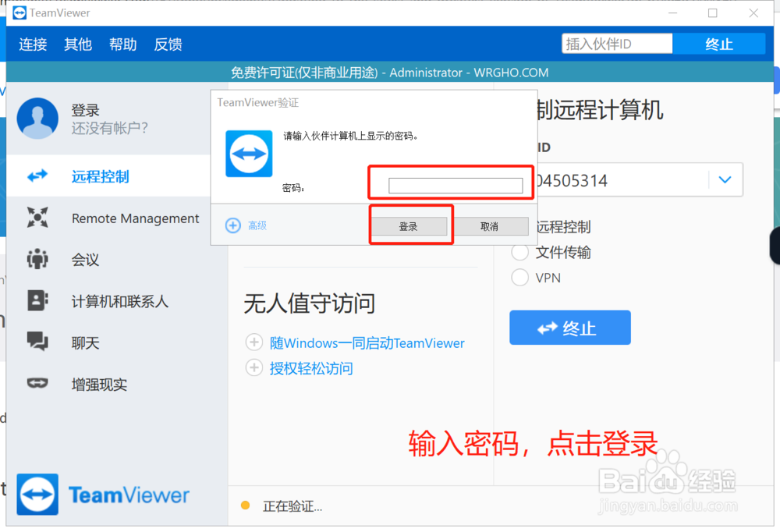Open the 帮助 menu

tap(123, 44)
